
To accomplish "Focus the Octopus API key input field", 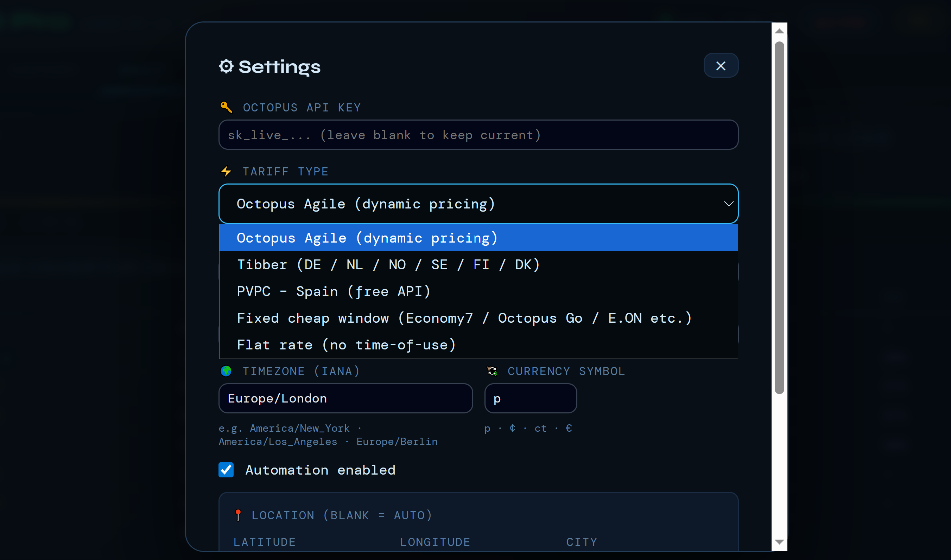I will point(478,135).
